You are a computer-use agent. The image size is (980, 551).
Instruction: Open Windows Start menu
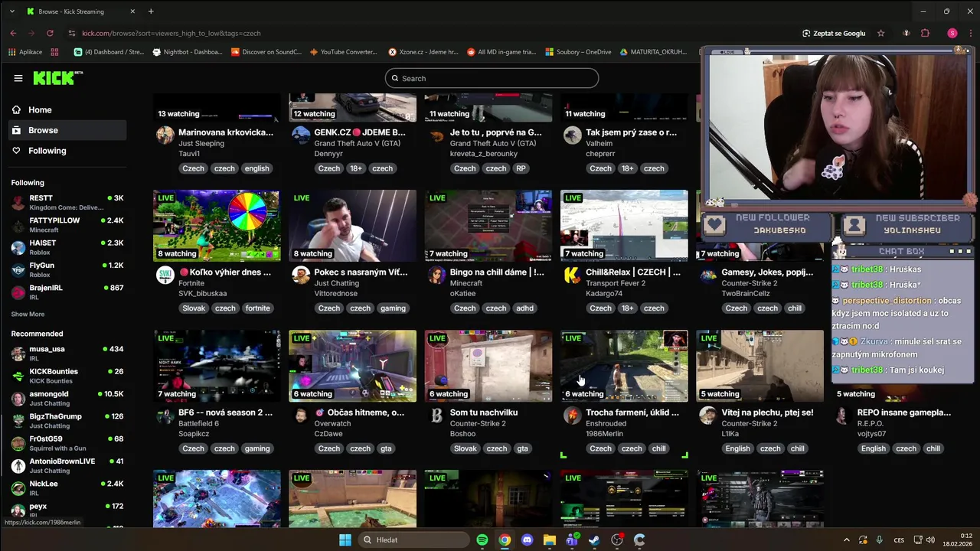pyautogui.click(x=345, y=540)
